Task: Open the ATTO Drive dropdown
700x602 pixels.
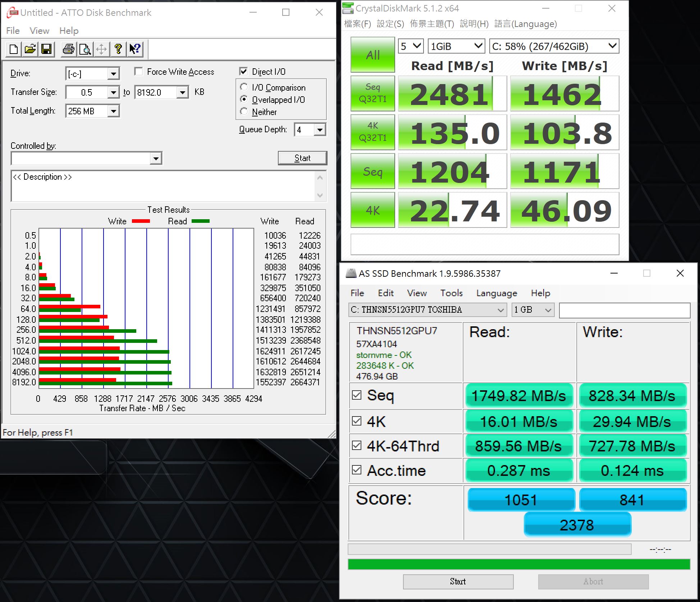Action: click(x=113, y=74)
